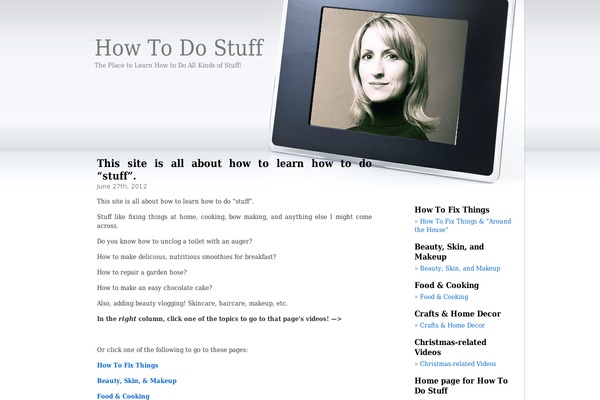This screenshot has width=600, height=400.
Task: Click sidebar heading "Beauty, Skin, and Makeup"
Action: click(x=449, y=251)
